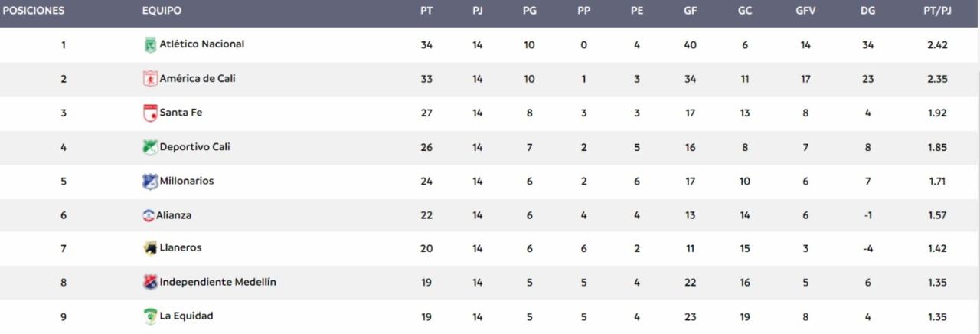
Task: Click the Deportivo Cali crest icon
Action: (x=150, y=147)
